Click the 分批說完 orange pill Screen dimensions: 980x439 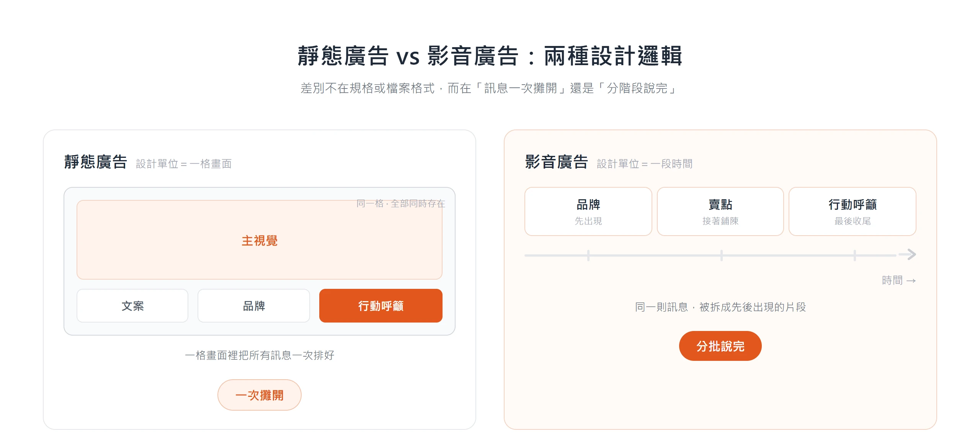[x=720, y=346]
